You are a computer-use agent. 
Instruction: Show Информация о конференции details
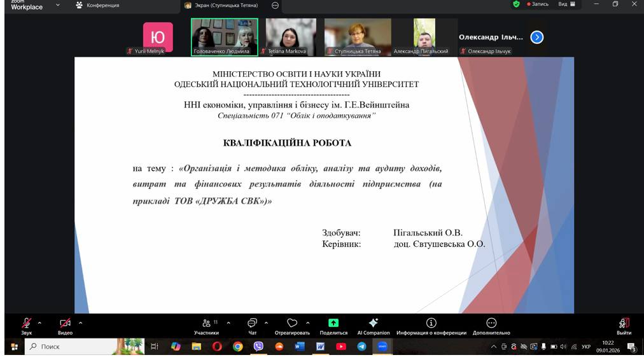click(x=431, y=326)
